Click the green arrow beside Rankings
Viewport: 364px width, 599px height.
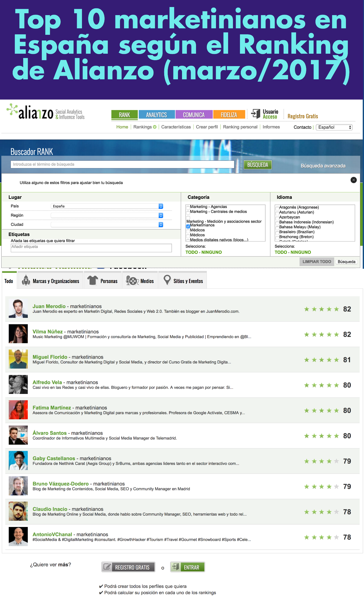click(154, 127)
